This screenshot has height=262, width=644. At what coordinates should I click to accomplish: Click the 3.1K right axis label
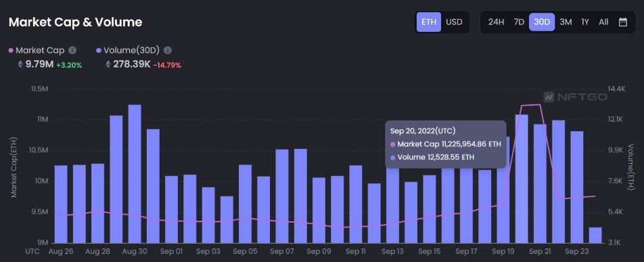click(615, 242)
